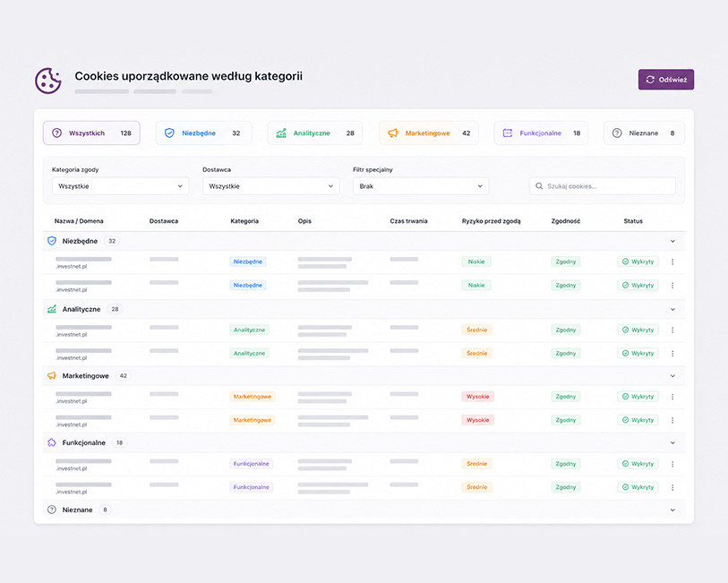Switch to the Analityczne 28 tab

[x=315, y=133]
